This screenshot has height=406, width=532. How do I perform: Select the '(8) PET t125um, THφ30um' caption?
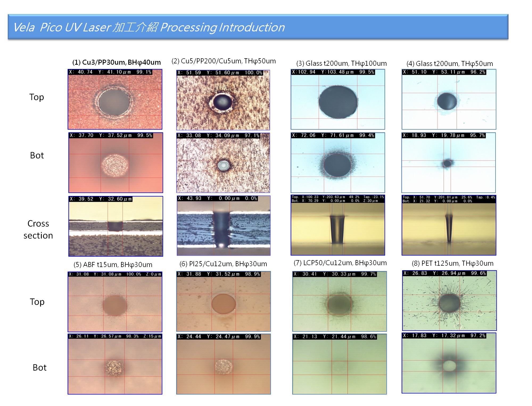(452, 263)
